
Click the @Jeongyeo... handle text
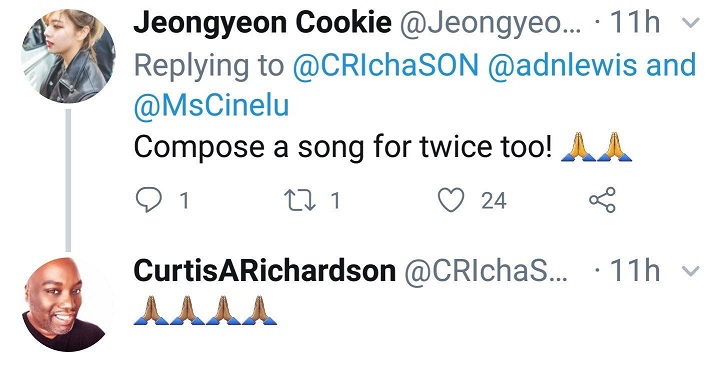[491, 23]
